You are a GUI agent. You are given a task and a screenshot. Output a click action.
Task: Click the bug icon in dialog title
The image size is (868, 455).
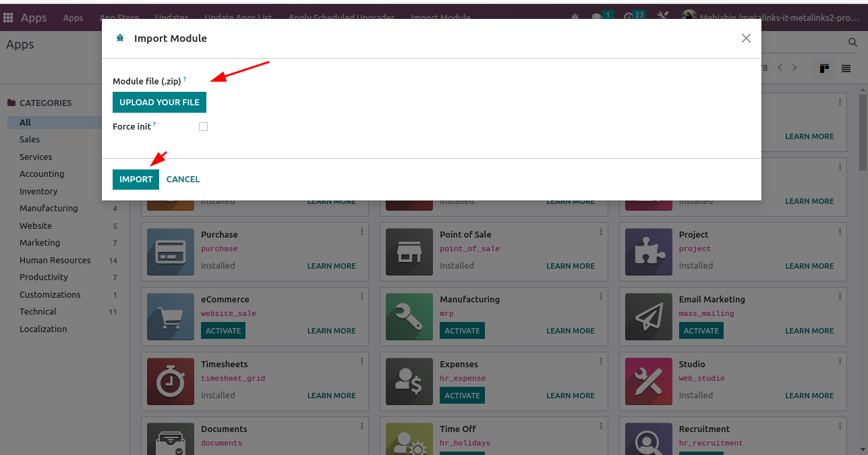point(120,38)
